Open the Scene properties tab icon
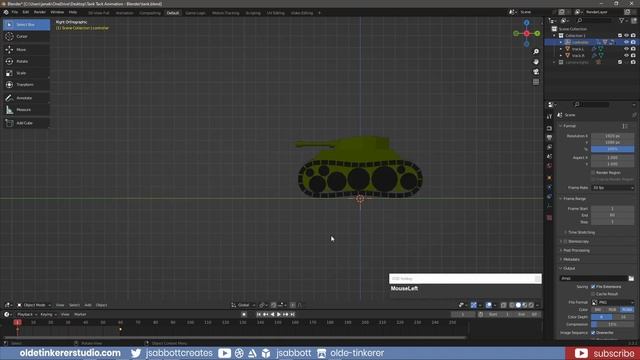640x360 pixels. [549, 156]
